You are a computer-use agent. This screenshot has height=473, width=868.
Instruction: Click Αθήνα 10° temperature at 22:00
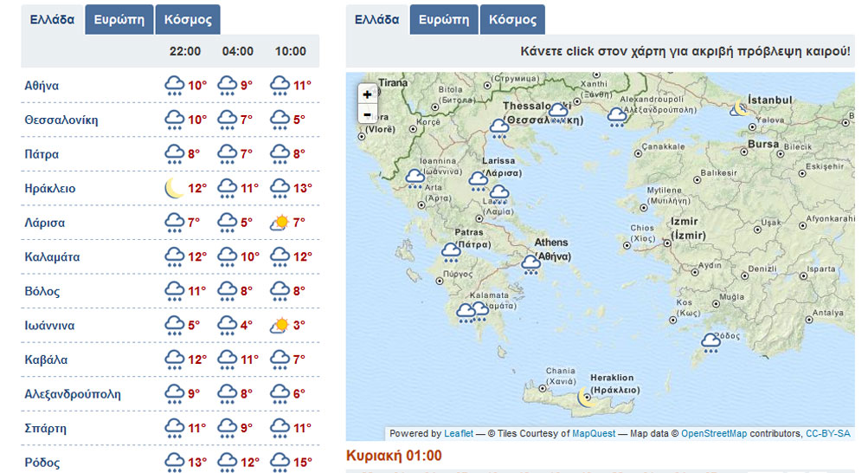pos(197,86)
